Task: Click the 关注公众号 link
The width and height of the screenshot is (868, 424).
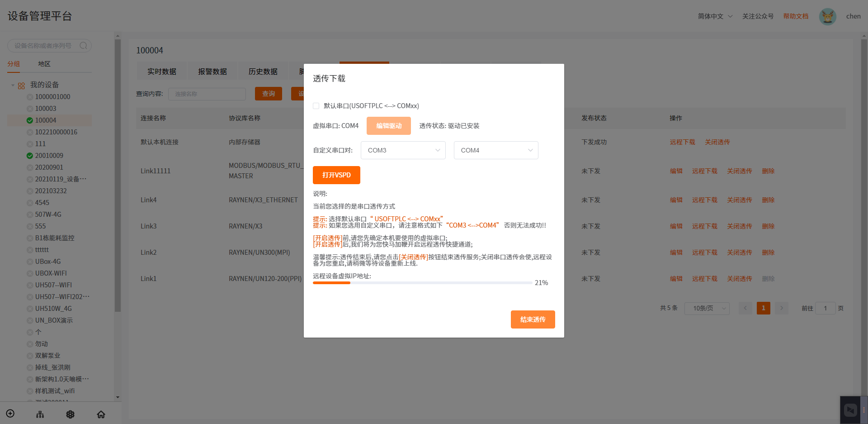Action: click(x=758, y=16)
